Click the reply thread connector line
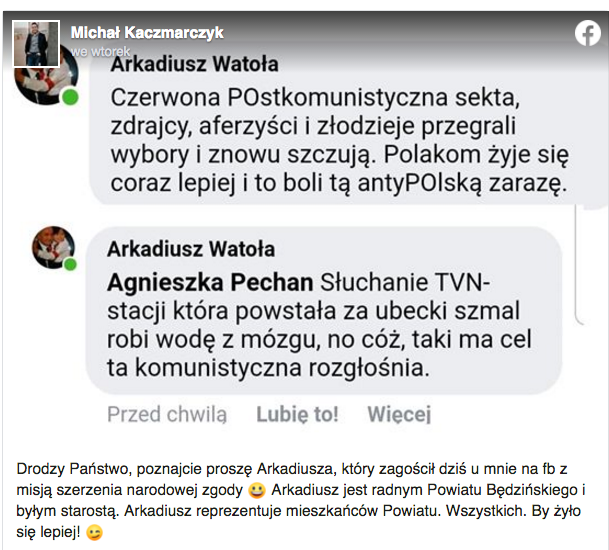 pyautogui.click(x=578, y=265)
